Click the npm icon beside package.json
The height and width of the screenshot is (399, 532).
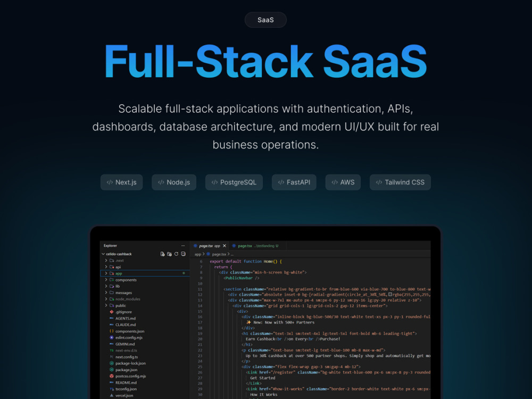tap(112, 370)
